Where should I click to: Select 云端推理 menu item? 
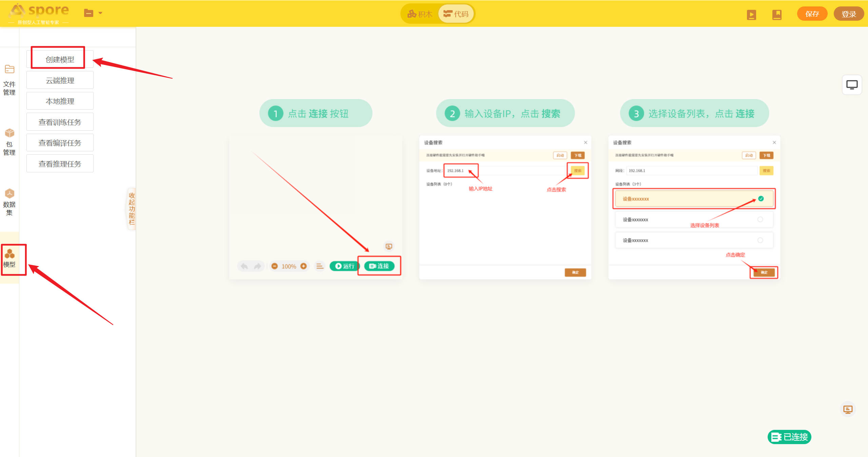coord(60,80)
